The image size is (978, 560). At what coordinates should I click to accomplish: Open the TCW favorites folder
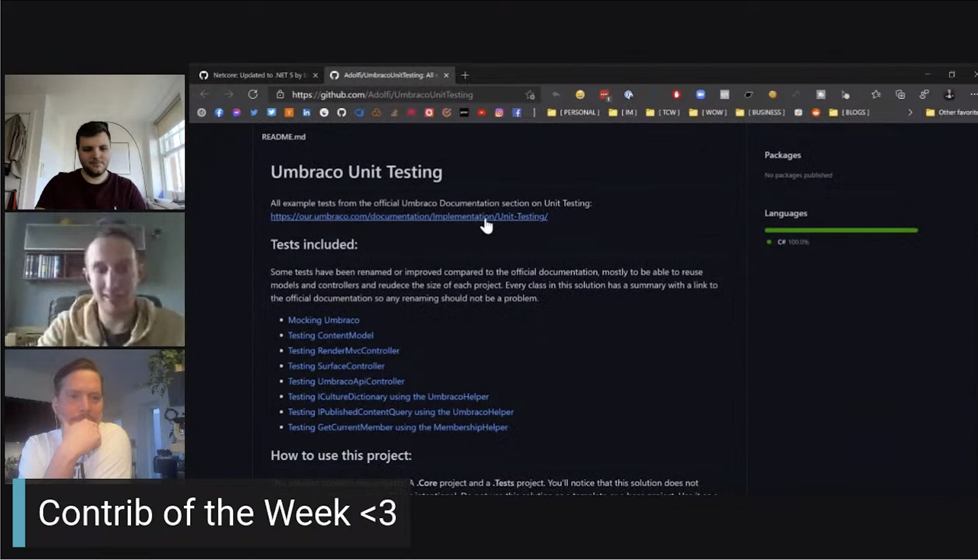(x=663, y=113)
